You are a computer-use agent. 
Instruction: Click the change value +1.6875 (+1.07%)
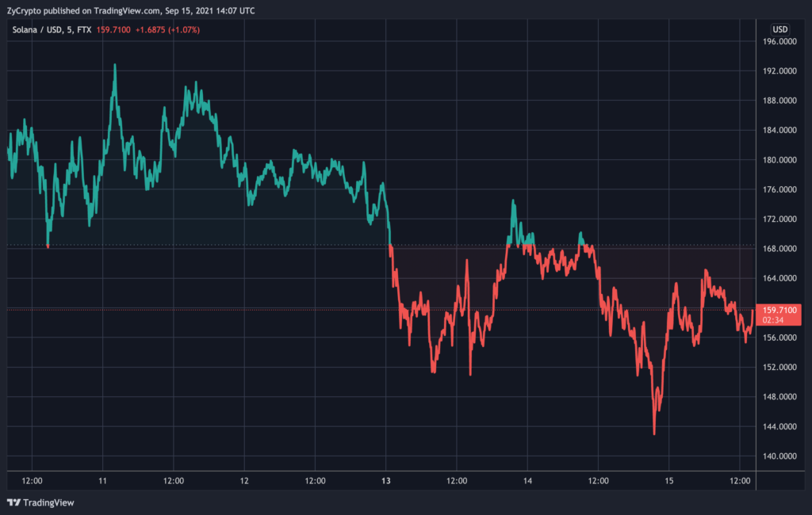click(x=167, y=30)
